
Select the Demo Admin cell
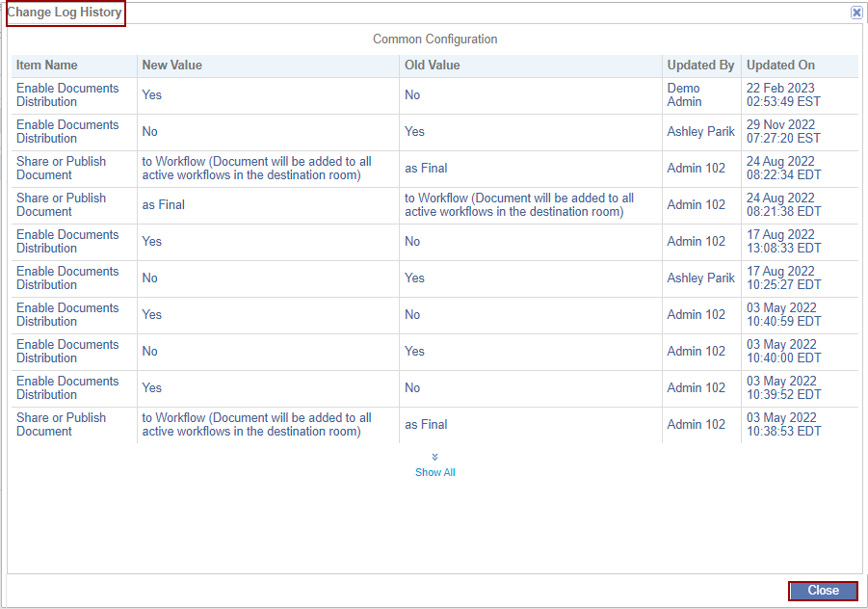685,94
